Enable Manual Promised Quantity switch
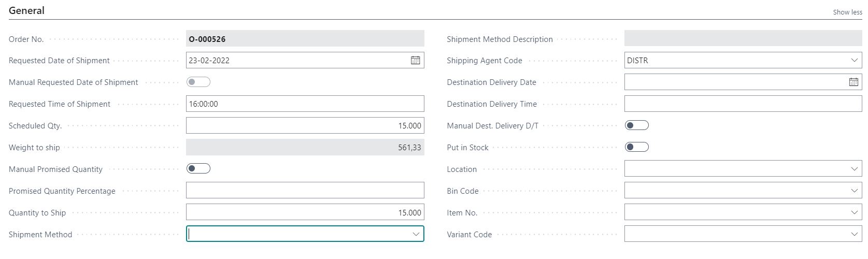This screenshot has width=868, height=259. click(x=198, y=168)
